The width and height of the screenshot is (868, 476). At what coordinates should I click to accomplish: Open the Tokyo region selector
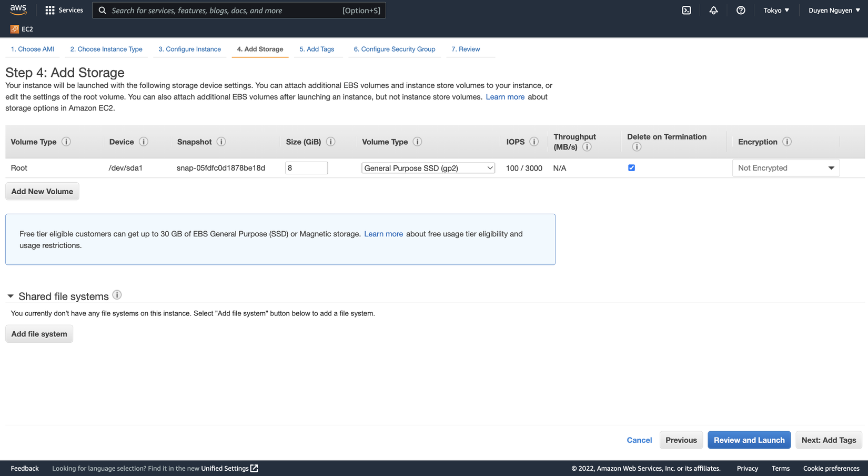click(776, 11)
